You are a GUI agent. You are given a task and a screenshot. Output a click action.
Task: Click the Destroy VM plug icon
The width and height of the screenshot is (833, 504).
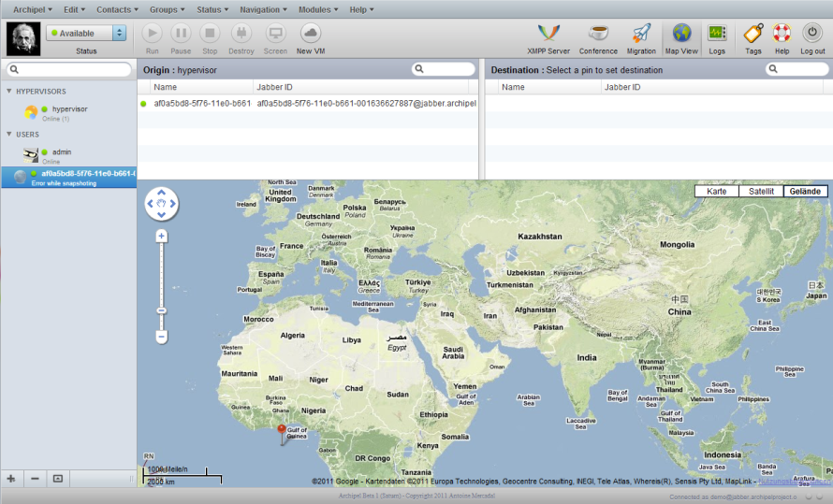(241, 34)
